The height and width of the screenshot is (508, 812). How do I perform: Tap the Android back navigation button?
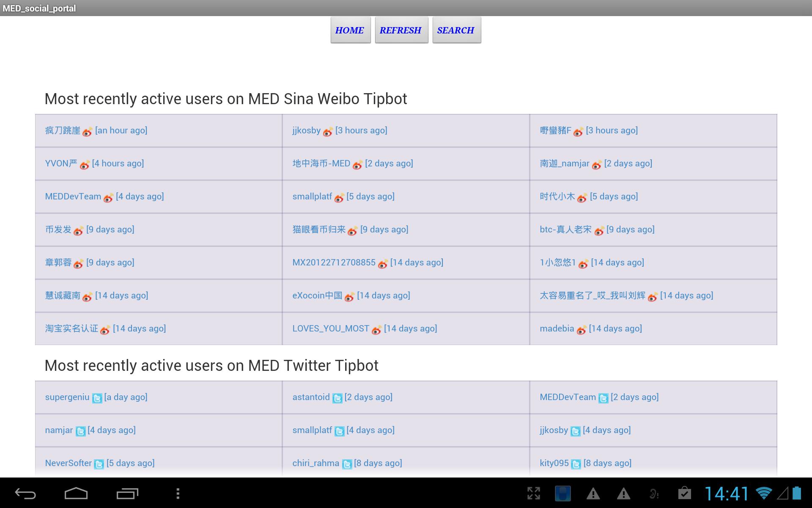pos(25,494)
